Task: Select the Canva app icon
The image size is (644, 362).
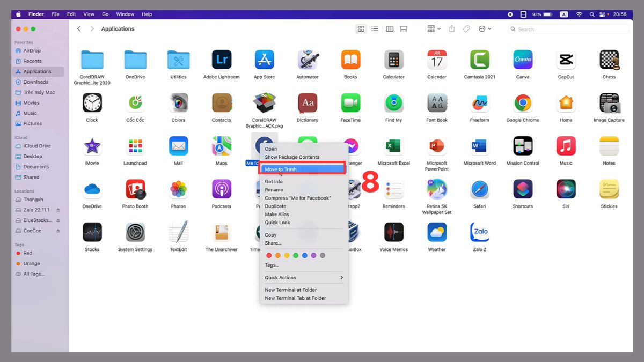Action: (x=523, y=60)
